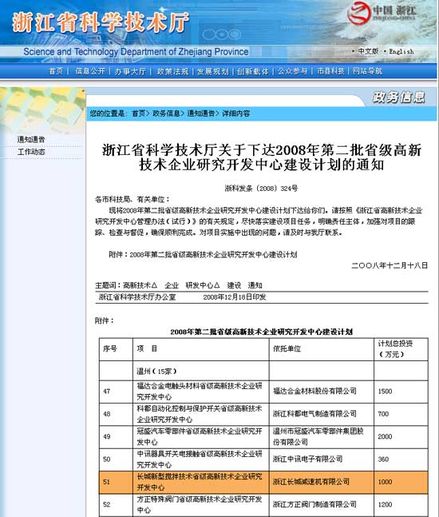439x517 pixels.
Task: Go to 政务信息 in the breadcrumb
Action: pos(166,113)
